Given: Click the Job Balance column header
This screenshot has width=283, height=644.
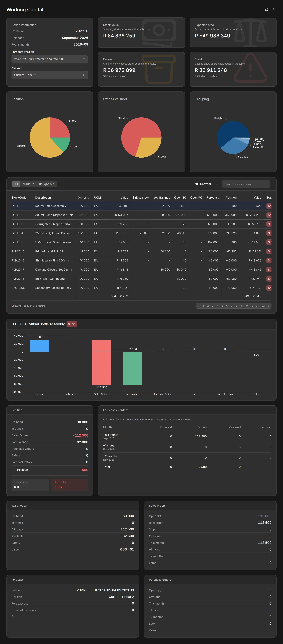Looking at the screenshot, I should [x=162, y=198].
